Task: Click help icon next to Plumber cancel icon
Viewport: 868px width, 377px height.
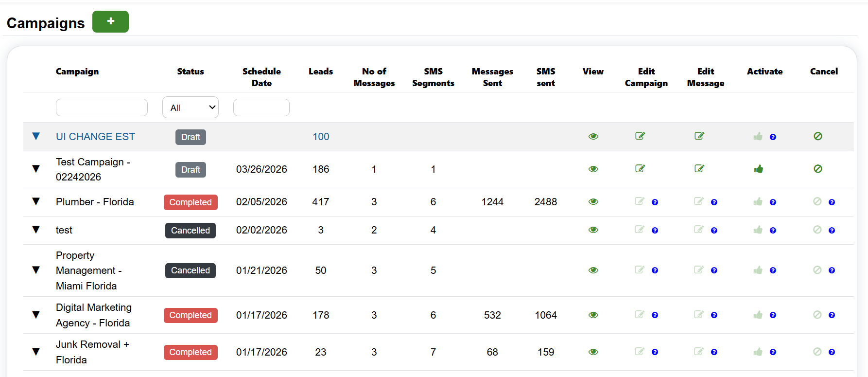Action: [x=832, y=202]
